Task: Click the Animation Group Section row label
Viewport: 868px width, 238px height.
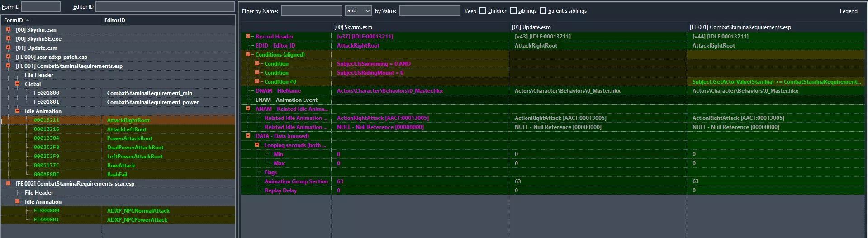Action: click(x=296, y=181)
